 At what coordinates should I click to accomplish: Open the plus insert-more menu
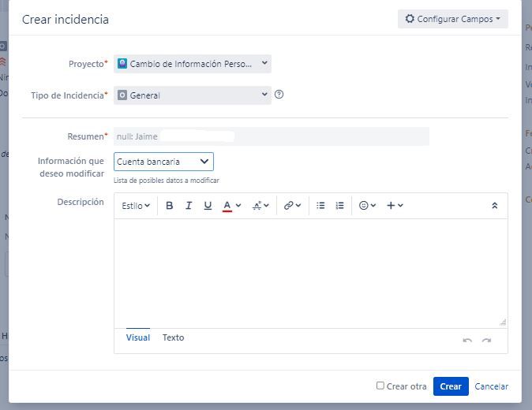pyautogui.click(x=395, y=205)
